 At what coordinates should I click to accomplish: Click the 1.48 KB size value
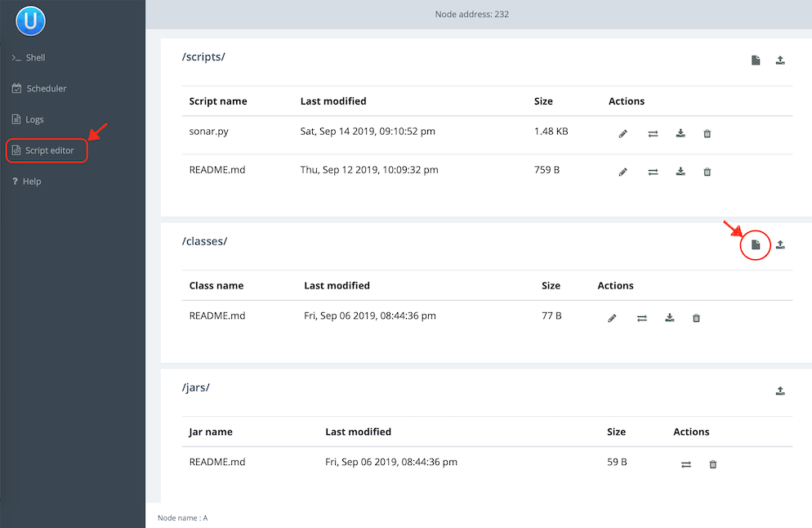[x=551, y=131]
